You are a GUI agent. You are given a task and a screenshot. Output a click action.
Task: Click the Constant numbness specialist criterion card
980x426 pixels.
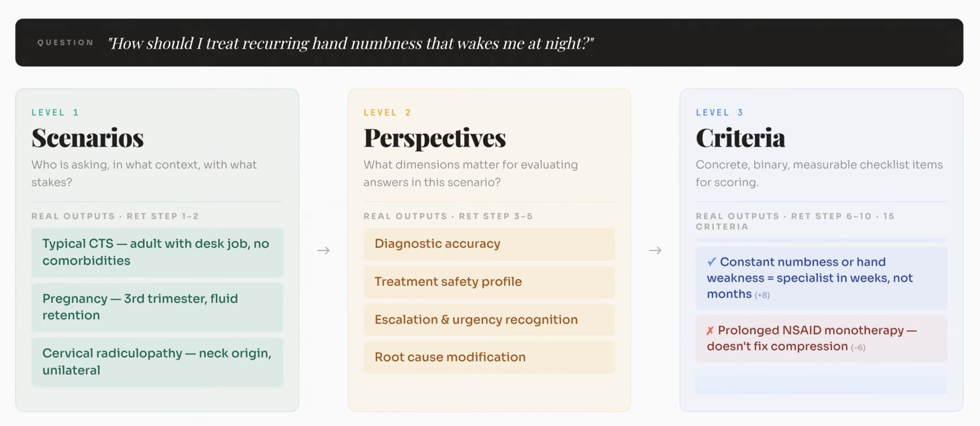(821, 278)
